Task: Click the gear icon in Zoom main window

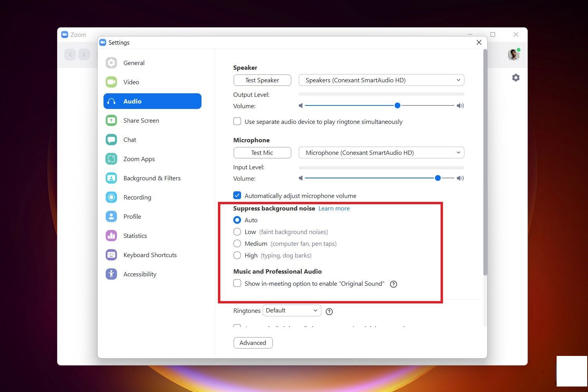Action: pos(516,78)
